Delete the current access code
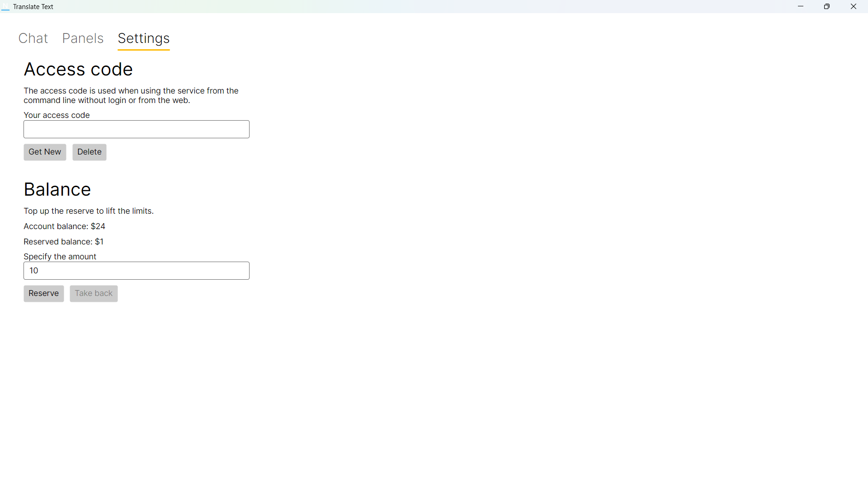 (x=89, y=152)
